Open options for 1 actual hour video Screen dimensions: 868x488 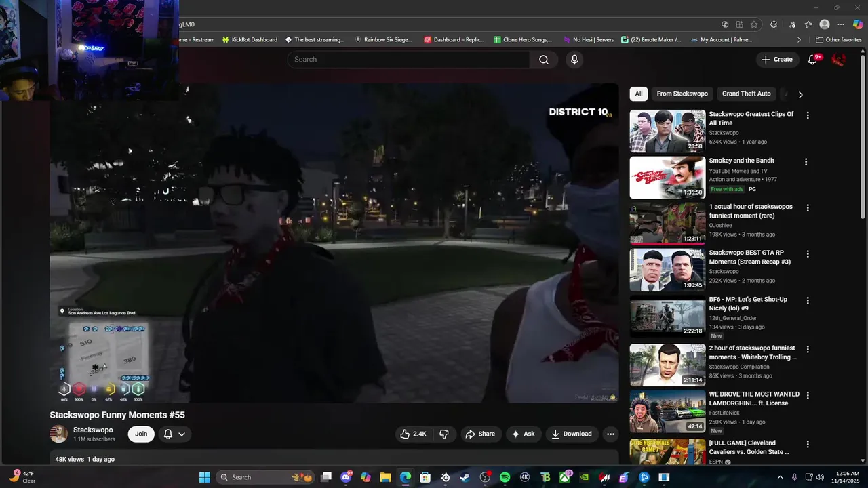coord(807,208)
